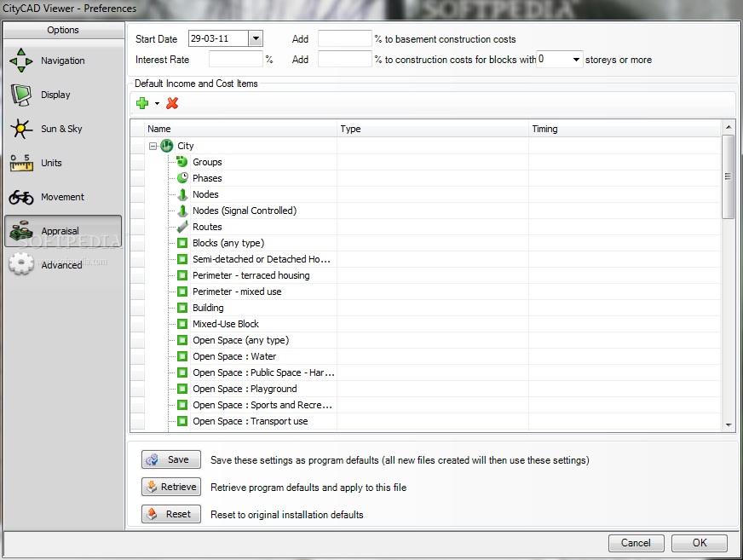Viewport: 743px width, 560px height.
Task: Click the Mixed-Use Block green square icon
Action: point(182,324)
